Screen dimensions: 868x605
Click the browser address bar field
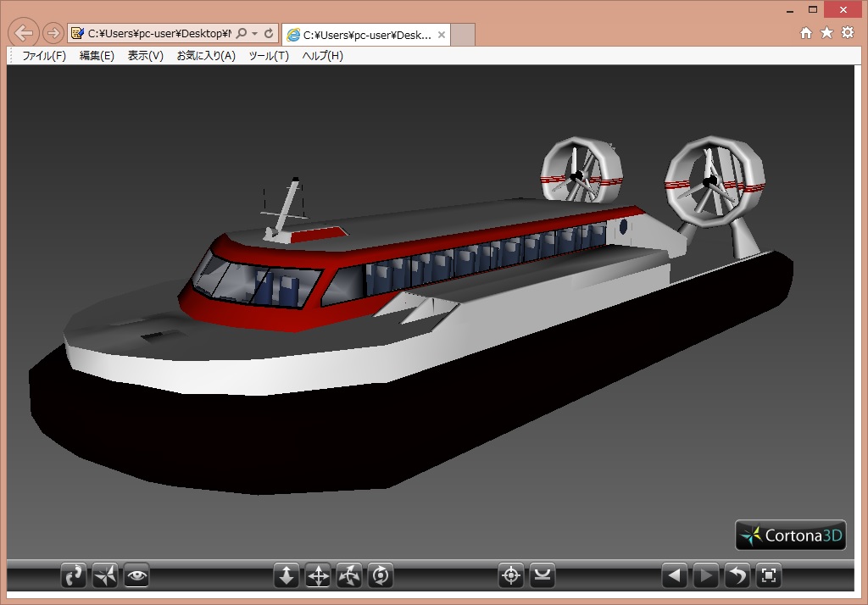[x=158, y=34]
